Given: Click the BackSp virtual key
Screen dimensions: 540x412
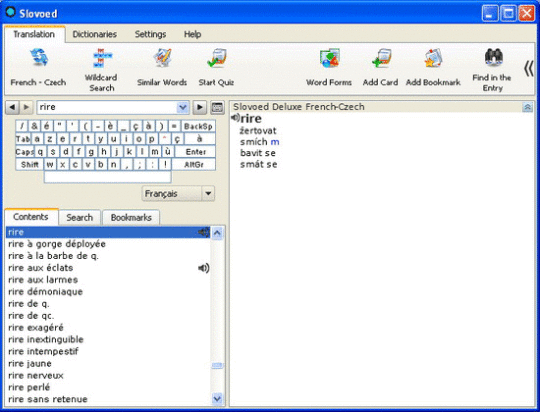Looking at the screenshot, I should click(198, 126).
